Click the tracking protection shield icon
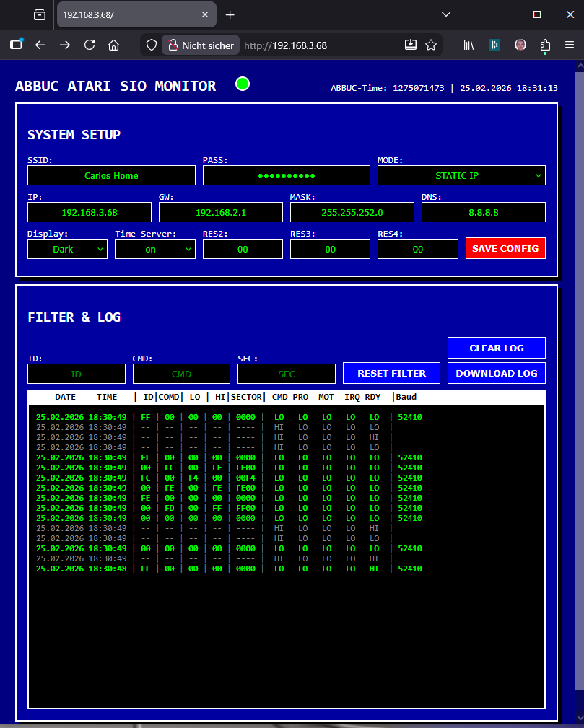The image size is (584, 728). 151,44
